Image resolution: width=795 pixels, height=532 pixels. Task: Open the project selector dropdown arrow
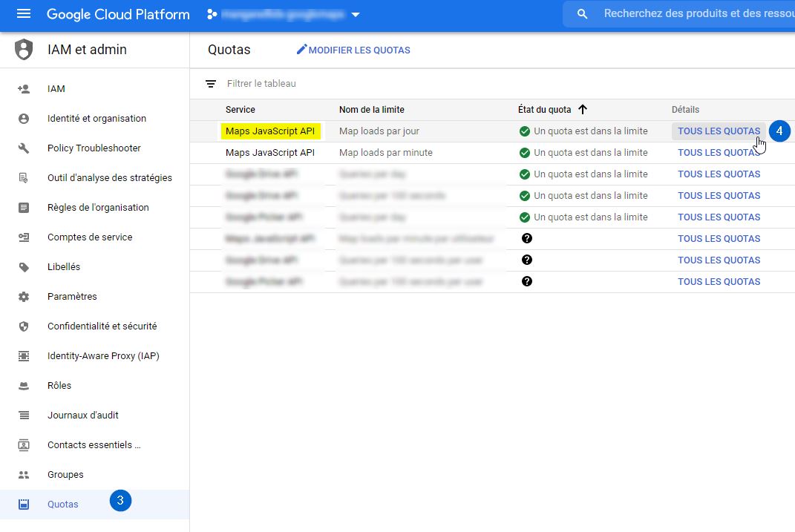[x=356, y=15]
